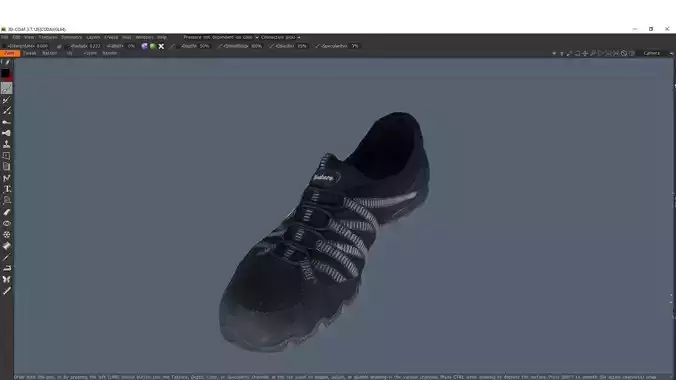Viewport: 676px width, 380px height.
Task: Click the circle-slash navigation icon
Action: [623, 53]
